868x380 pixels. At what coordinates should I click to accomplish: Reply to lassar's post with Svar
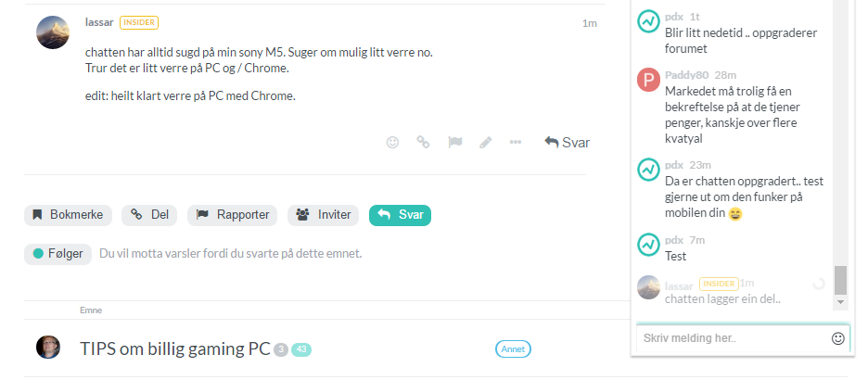(567, 143)
